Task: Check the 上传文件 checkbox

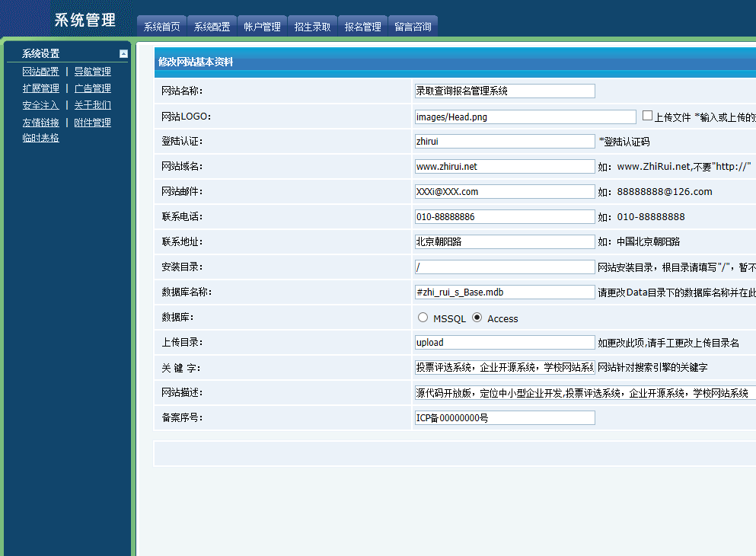Action: click(648, 115)
